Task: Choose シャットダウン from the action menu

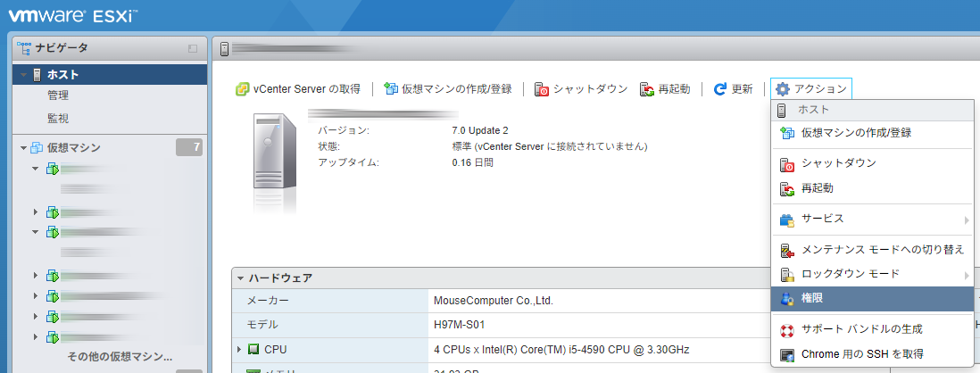Action: click(x=873, y=163)
